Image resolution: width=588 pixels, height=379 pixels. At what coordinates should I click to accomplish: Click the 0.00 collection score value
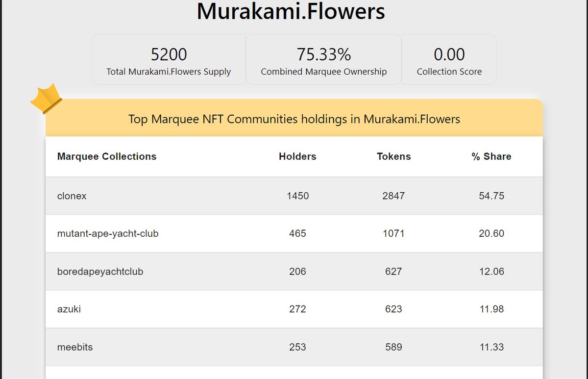[x=449, y=54]
